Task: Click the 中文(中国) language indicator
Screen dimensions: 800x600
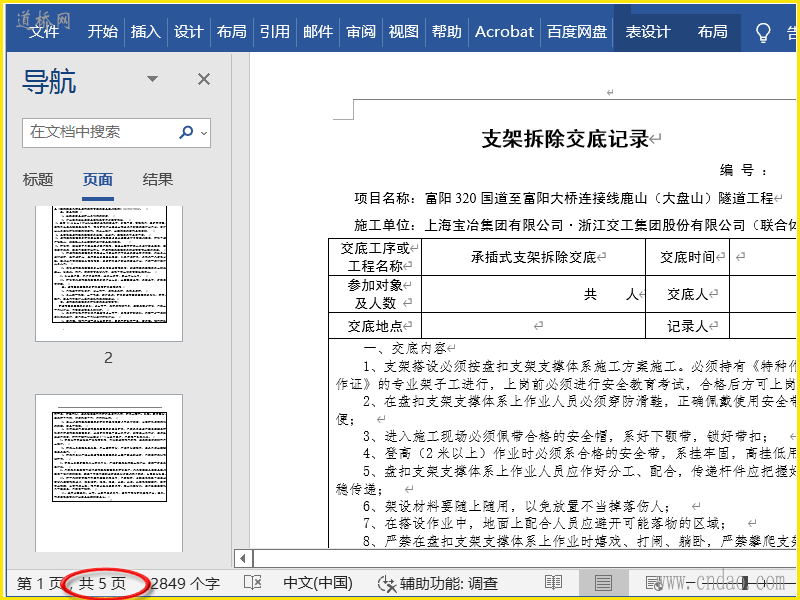Action: click(x=318, y=583)
